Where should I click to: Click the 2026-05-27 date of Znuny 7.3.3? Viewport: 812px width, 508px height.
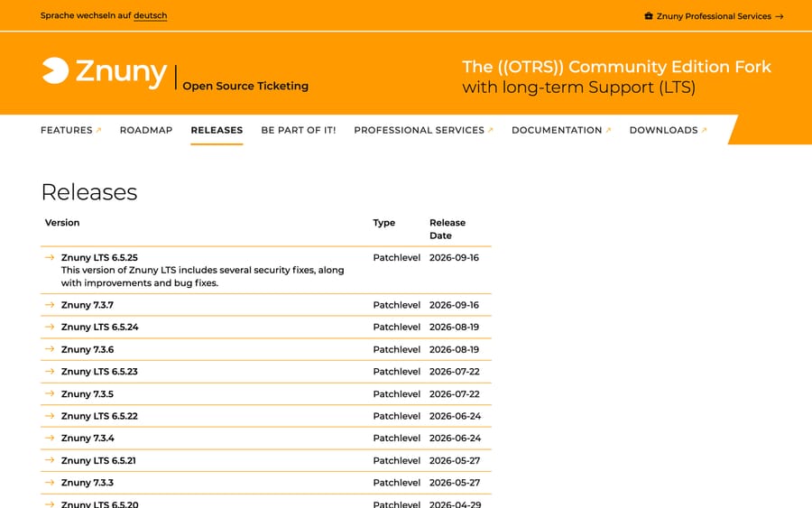click(x=455, y=483)
